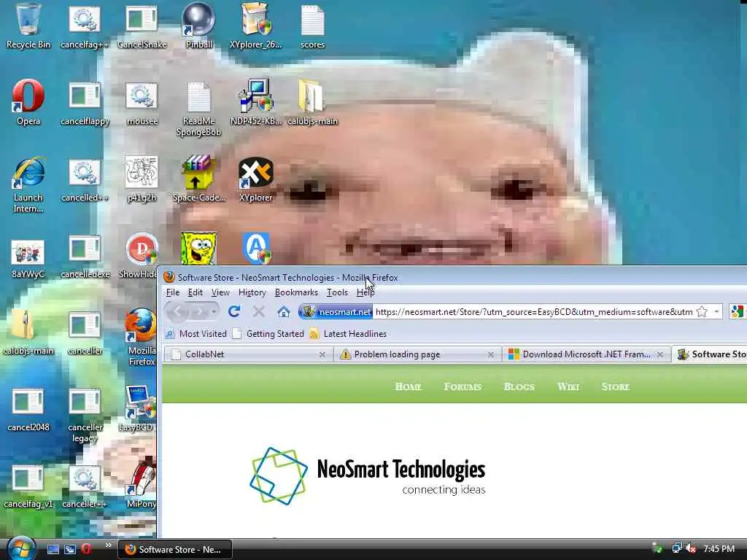Open the back/forward history dropdown arrow

(214, 311)
